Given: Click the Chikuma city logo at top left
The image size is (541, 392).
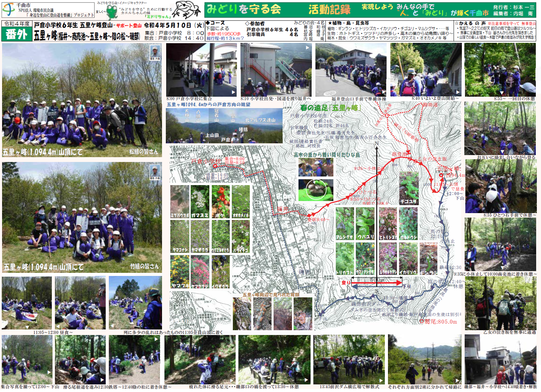Looking at the screenshot, I should coord(8,10).
